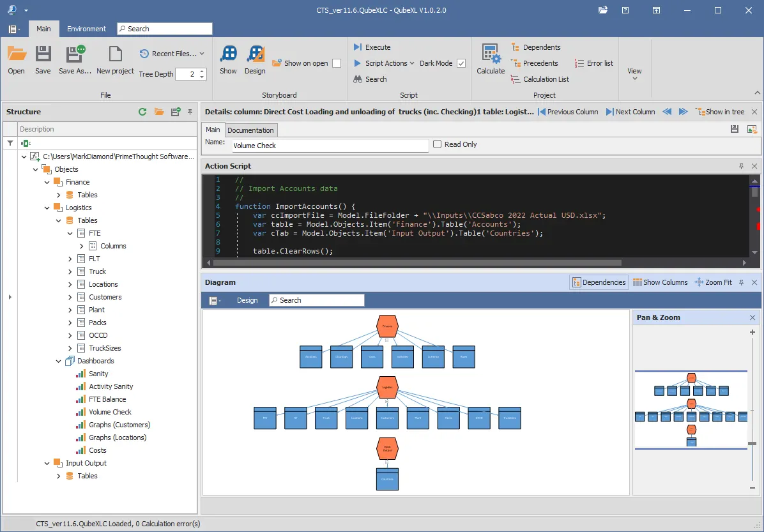The width and height of the screenshot is (764, 532).
Task: Click the ribbon Search field
Action: coord(165,29)
